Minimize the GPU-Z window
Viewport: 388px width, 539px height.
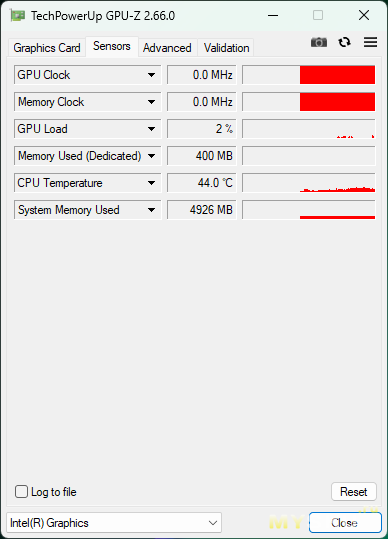coord(273,15)
